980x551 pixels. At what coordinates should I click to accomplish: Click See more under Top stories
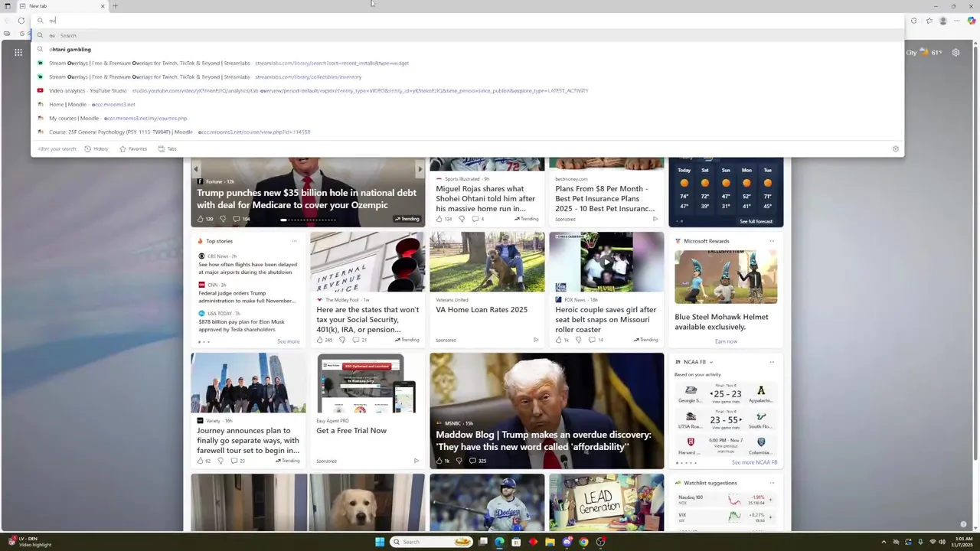288,341
